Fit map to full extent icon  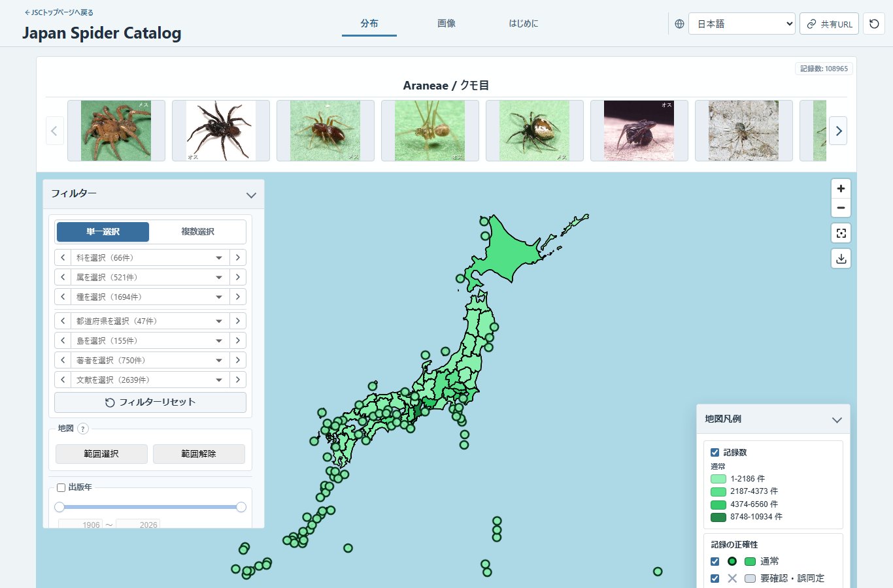pyautogui.click(x=841, y=233)
